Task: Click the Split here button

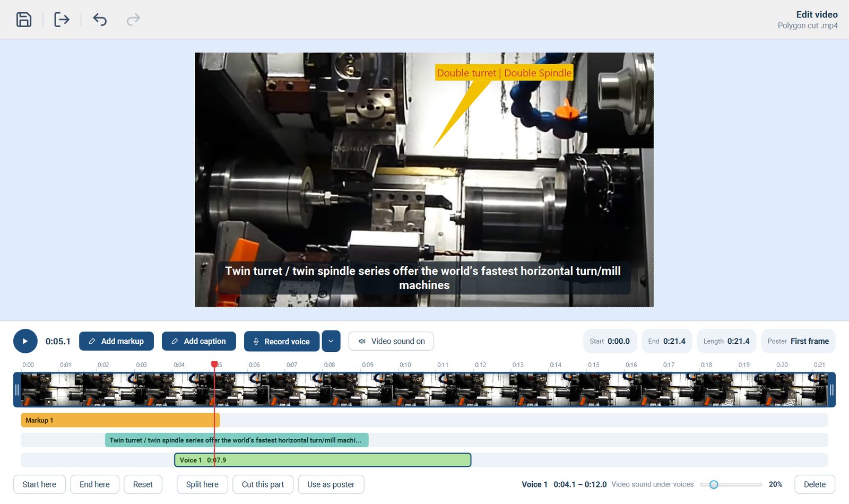Action: pos(202,484)
